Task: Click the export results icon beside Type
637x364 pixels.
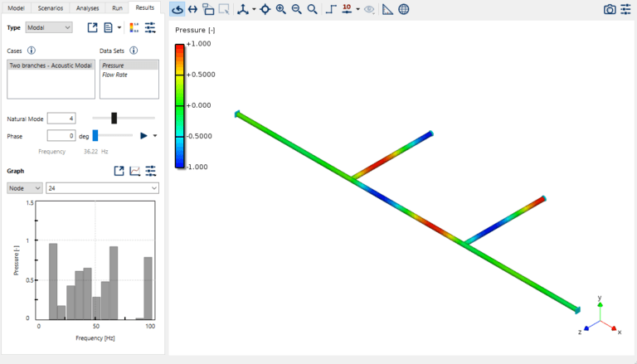Action: 93,27
